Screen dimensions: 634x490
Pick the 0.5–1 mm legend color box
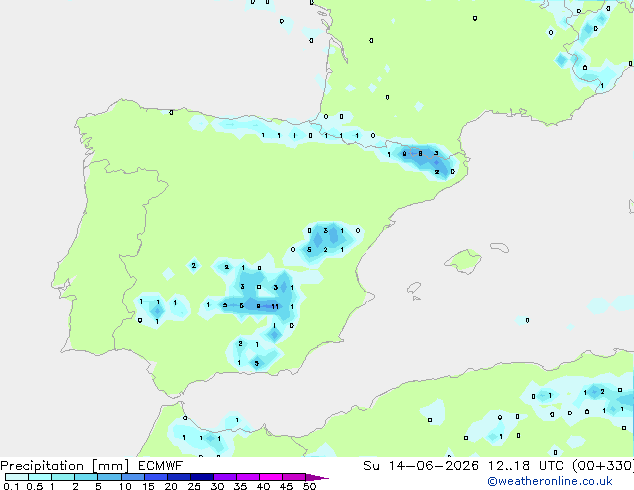[x=40, y=477]
